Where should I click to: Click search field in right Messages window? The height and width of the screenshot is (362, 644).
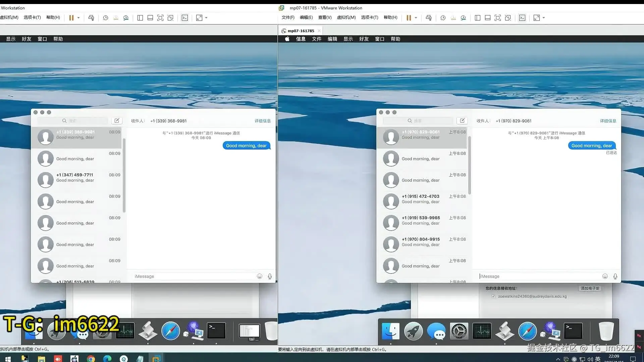coord(418,121)
